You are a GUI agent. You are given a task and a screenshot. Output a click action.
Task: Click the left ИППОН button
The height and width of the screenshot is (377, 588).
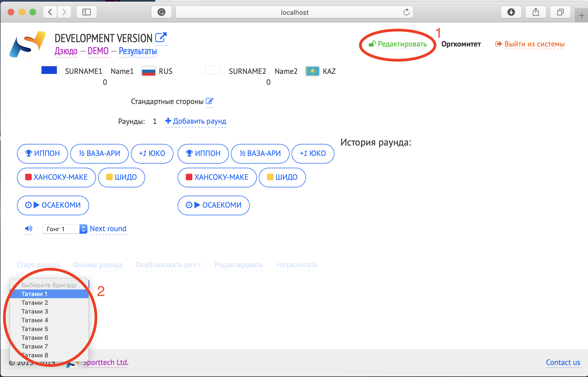42,153
